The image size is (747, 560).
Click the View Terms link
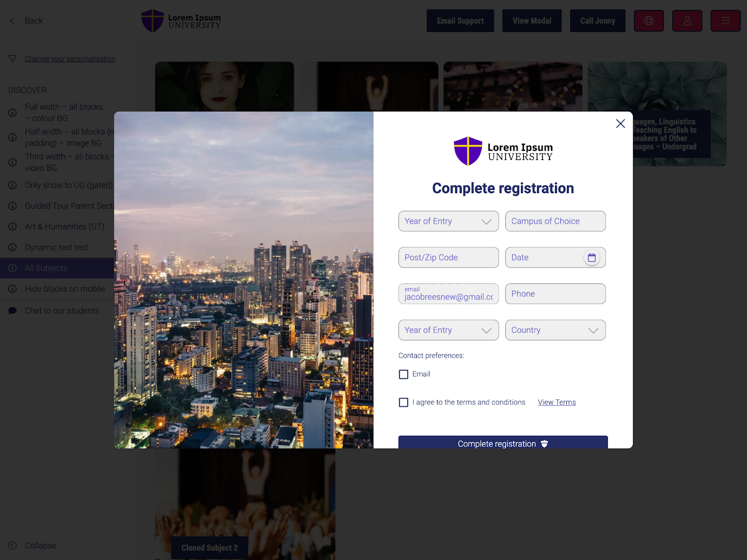pyautogui.click(x=557, y=402)
